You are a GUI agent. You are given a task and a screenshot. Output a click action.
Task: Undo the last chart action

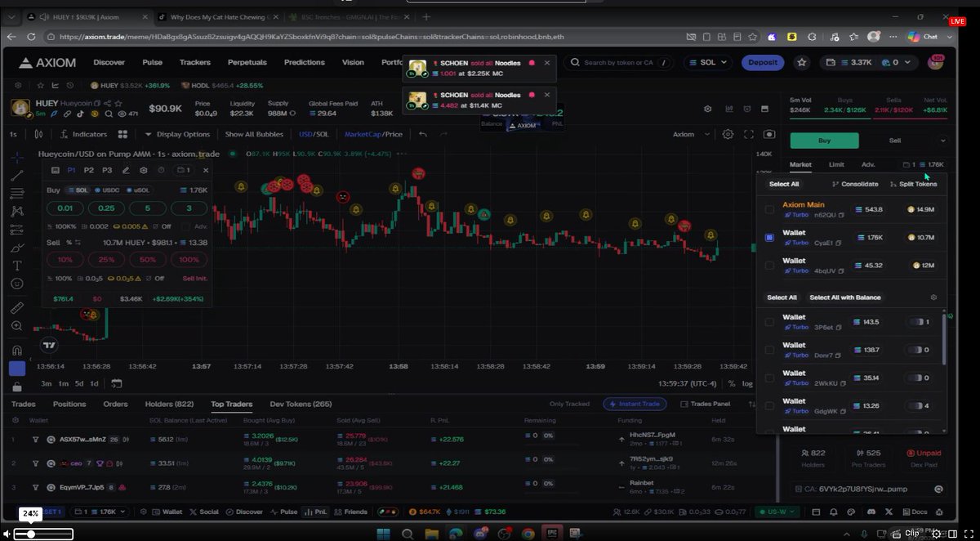422,134
